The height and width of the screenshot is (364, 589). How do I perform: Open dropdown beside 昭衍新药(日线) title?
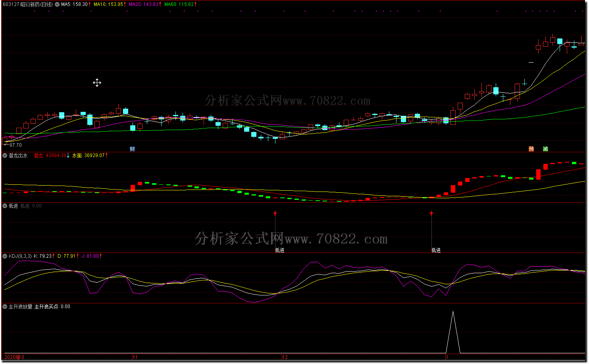point(57,4)
